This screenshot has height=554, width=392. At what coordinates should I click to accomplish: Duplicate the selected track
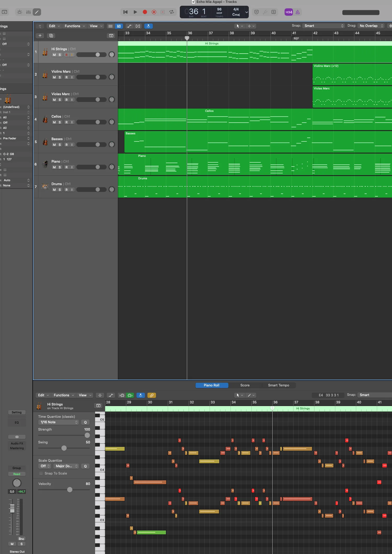point(51,36)
